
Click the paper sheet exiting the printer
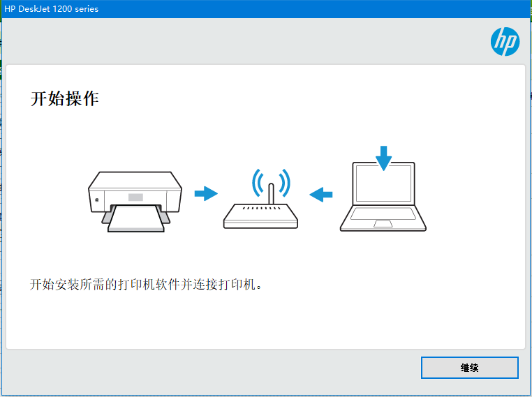click(135, 218)
